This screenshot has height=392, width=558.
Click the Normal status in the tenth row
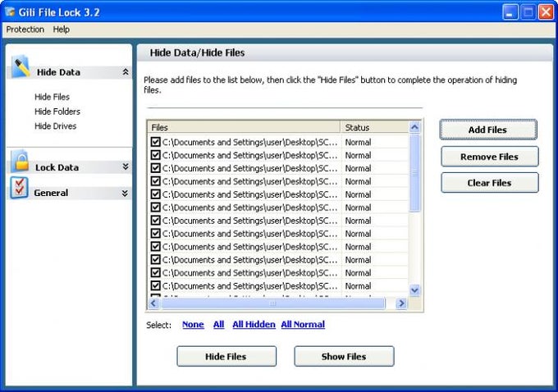358,260
